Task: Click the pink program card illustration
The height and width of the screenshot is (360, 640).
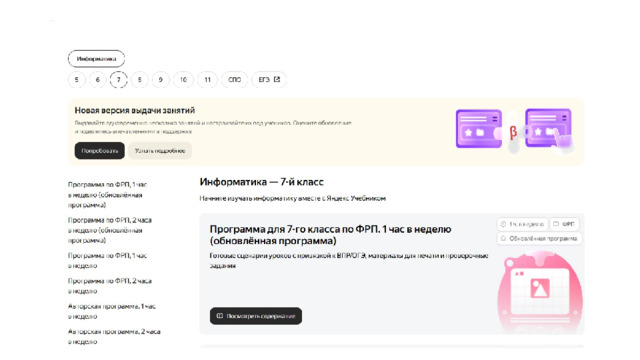Action: pos(540,292)
